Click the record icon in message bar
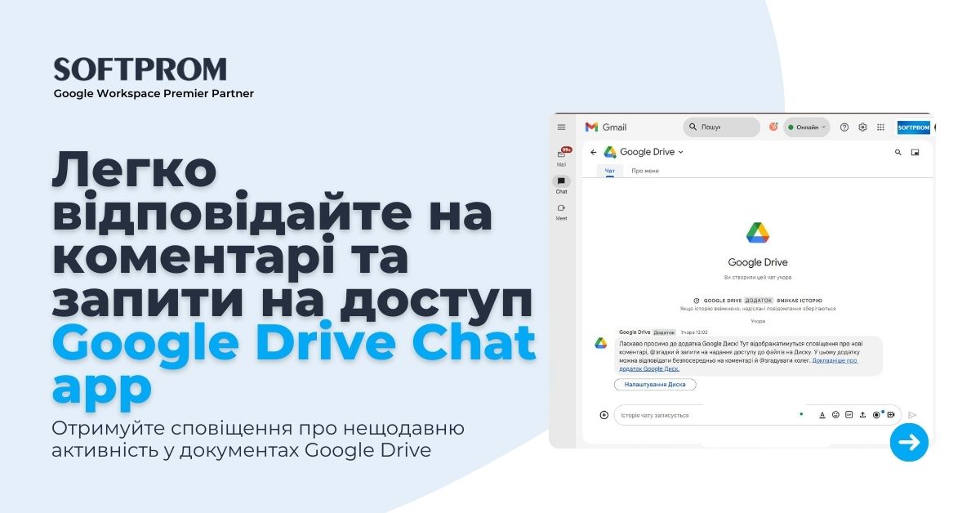This screenshot has width=980, height=513. click(876, 415)
